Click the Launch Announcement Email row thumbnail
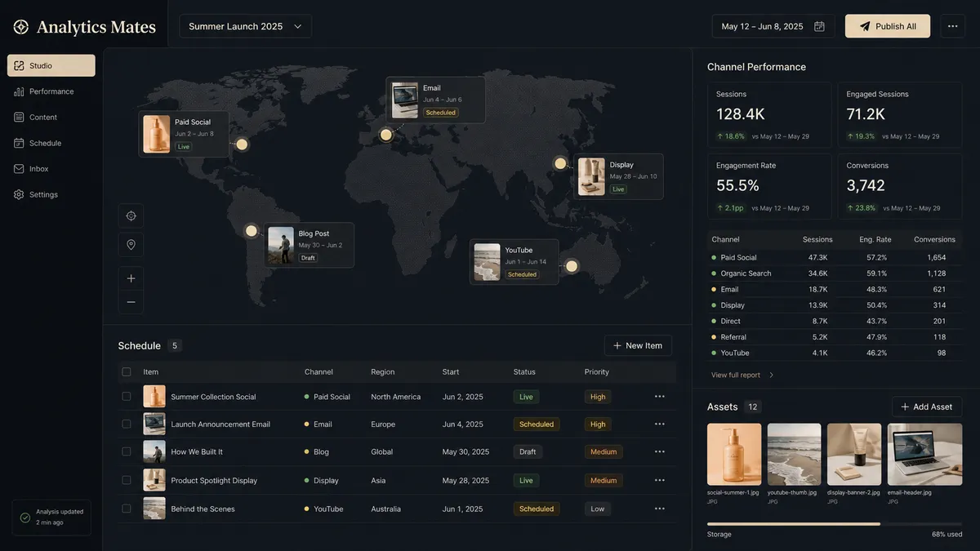The height and width of the screenshot is (551, 980). (154, 424)
